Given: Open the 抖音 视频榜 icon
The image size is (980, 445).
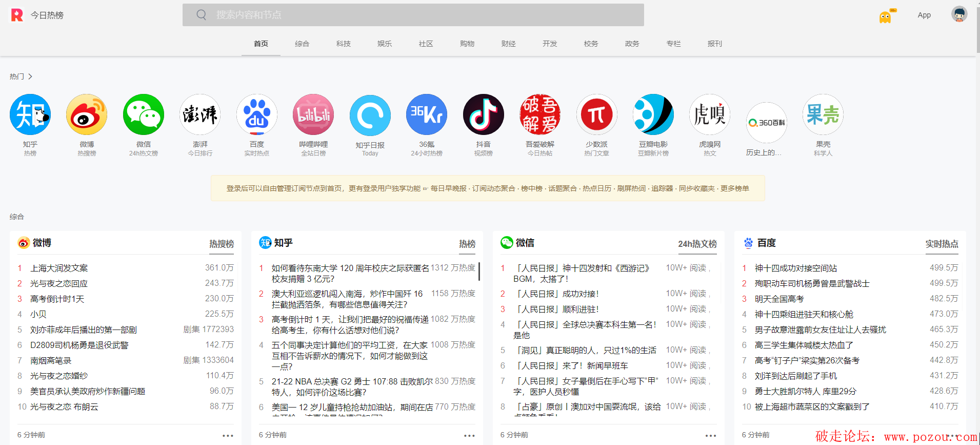Looking at the screenshot, I should 484,114.
